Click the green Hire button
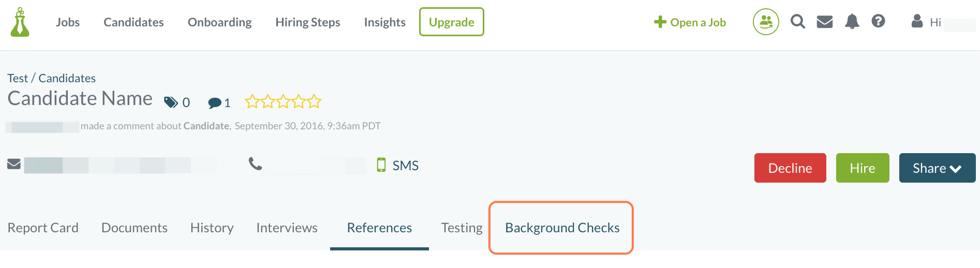 [x=862, y=168]
